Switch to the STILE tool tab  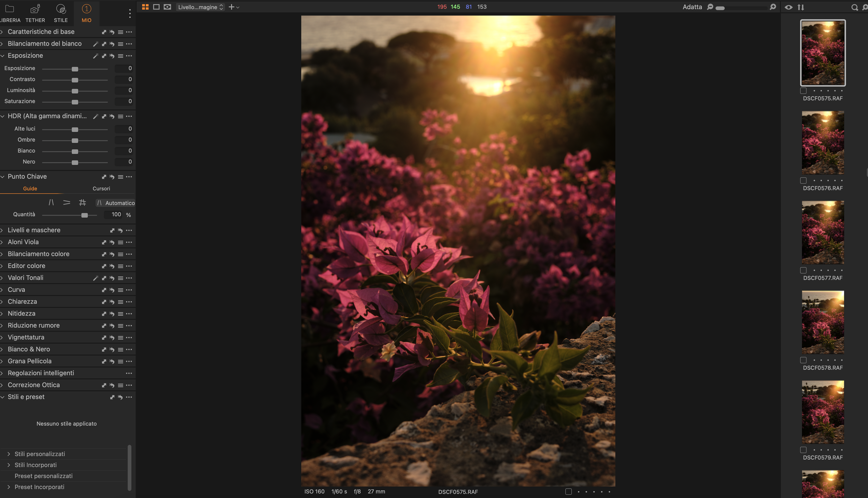tap(61, 13)
